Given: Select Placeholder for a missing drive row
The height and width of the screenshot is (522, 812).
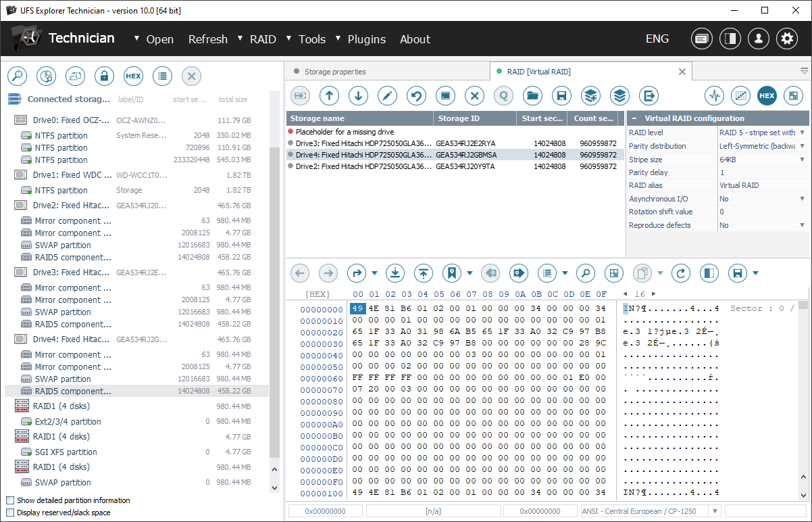Looking at the screenshot, I should click(x=455, y=132).
